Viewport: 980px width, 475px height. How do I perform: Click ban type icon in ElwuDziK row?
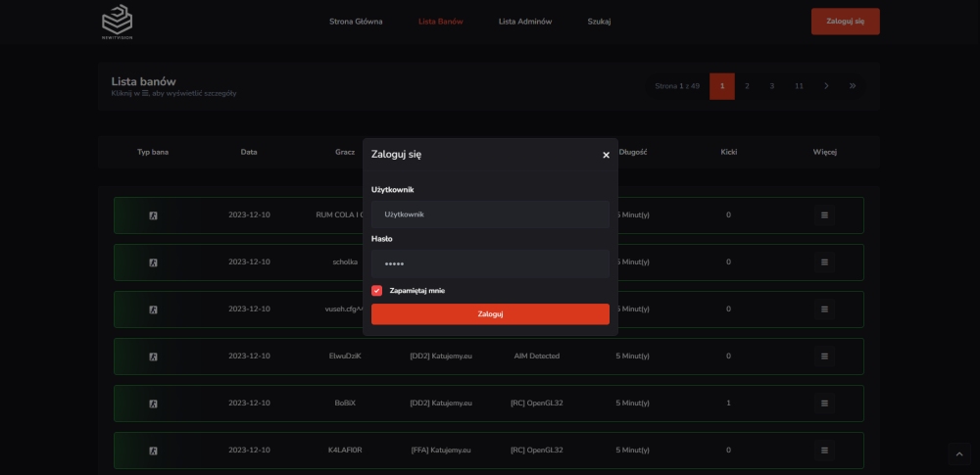tap(153, 356)
